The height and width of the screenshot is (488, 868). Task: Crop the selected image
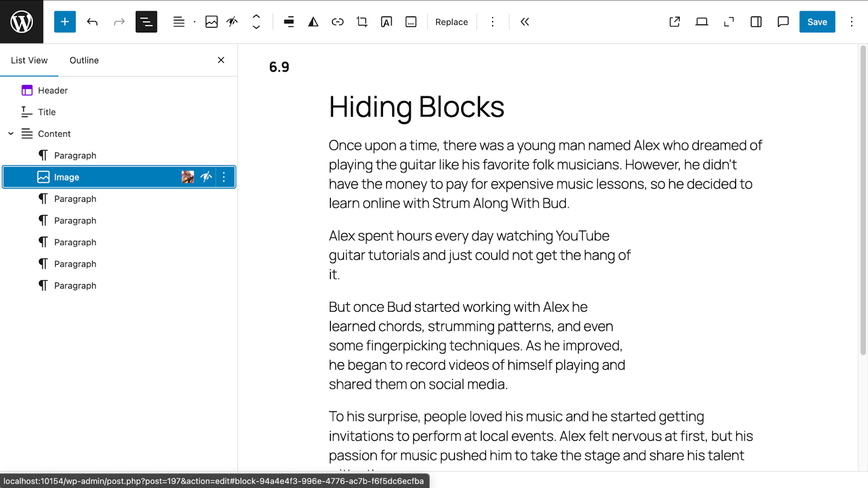pyautogui.click(x=361, y=22)
